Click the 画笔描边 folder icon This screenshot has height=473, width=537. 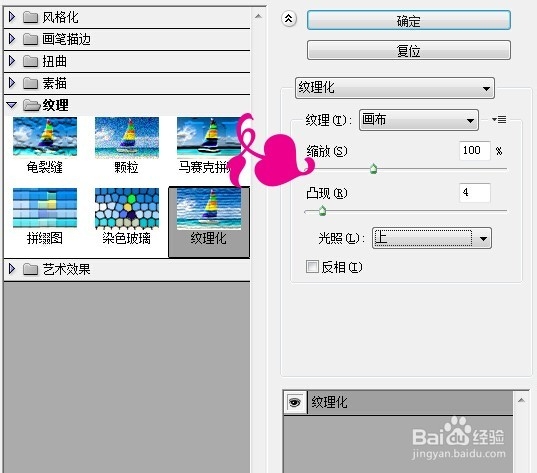tap(30, 39)
